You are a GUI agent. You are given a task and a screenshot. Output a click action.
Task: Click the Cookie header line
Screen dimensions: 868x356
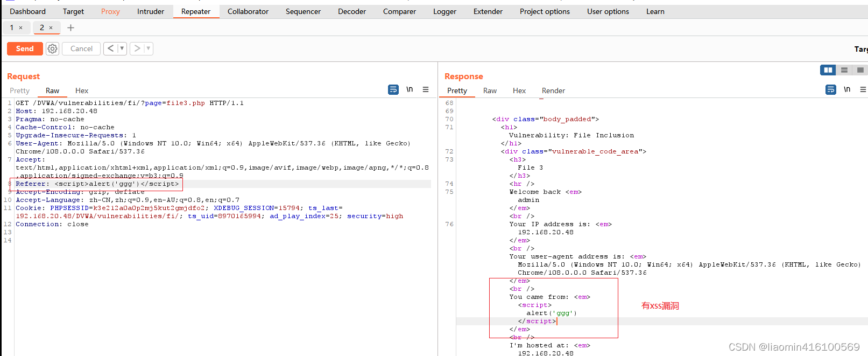coord(209,212)
